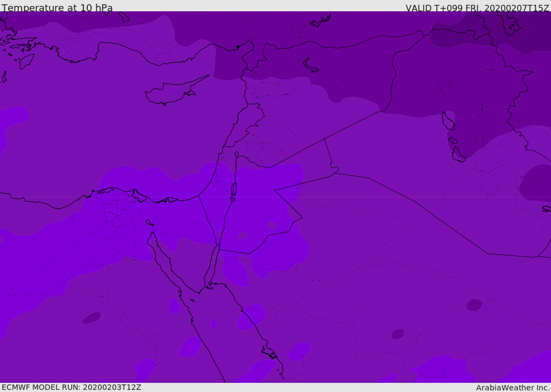
Task: Click the 'ArabiaWeather Inc' credit text
Action: click(513, 388)
